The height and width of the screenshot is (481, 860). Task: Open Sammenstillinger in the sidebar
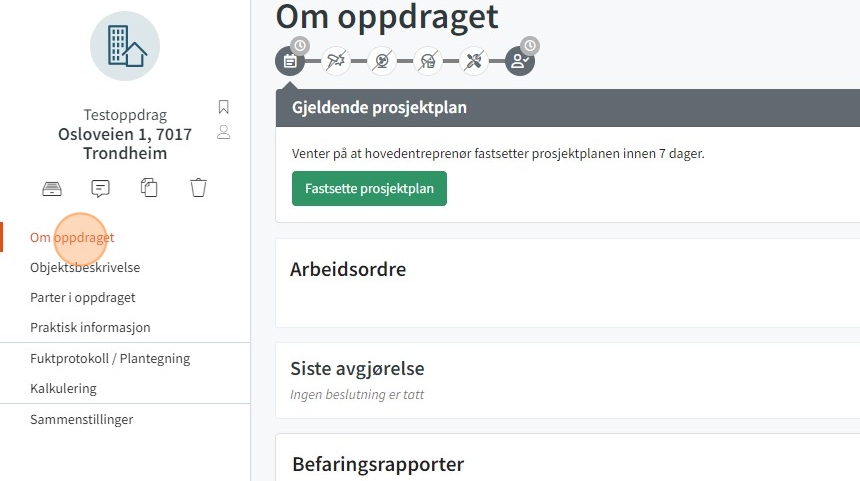[81, 420]
